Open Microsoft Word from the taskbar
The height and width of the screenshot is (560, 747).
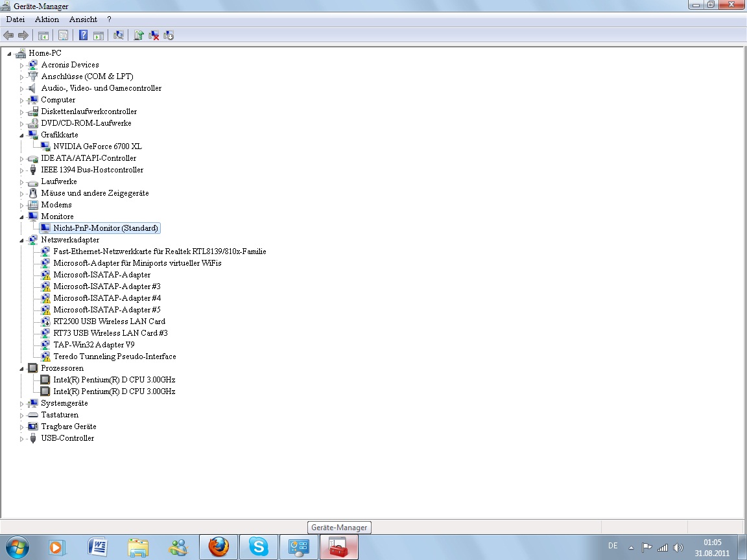pyautogui.click(x=98, y=547)
